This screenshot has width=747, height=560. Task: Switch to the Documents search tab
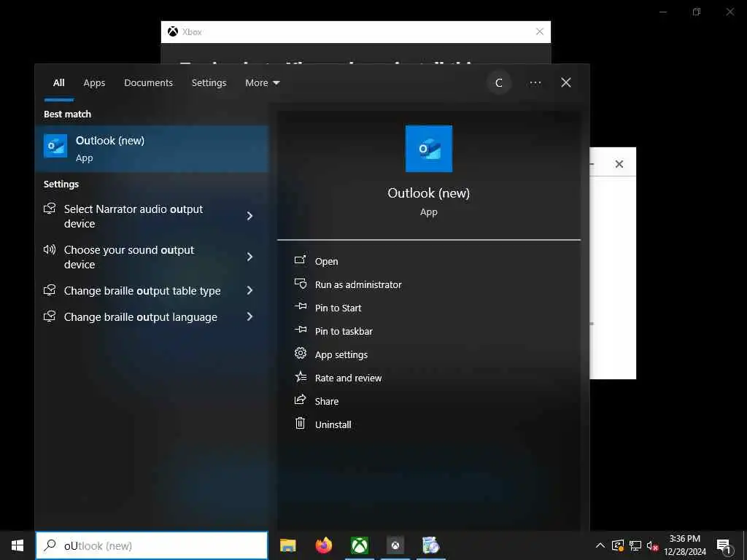point(149,83)
